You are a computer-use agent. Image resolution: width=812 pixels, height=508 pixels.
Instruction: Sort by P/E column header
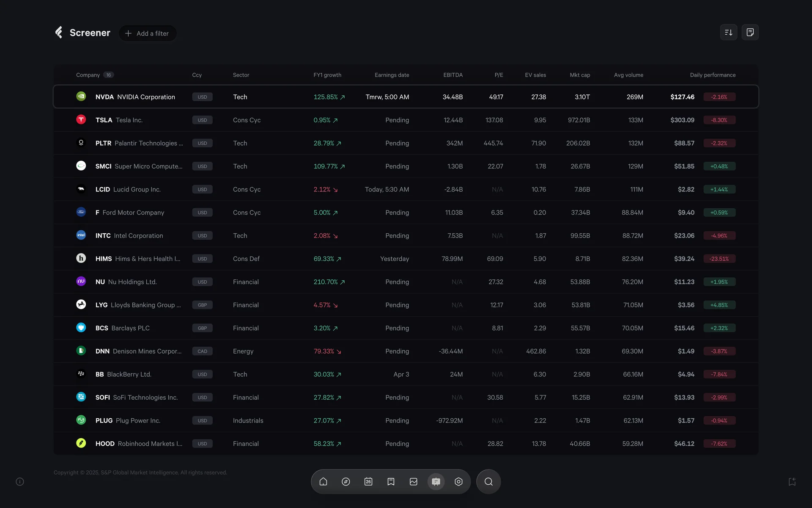[499, 75]
